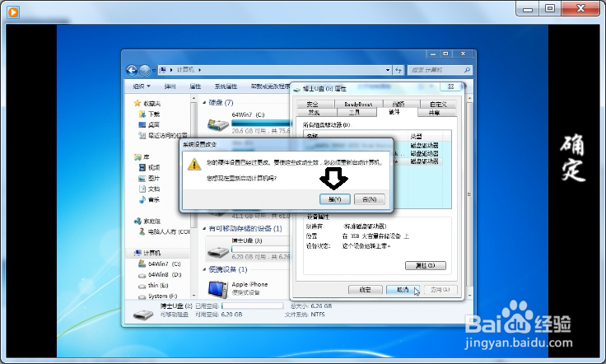Image resolution: width=606 pixels, height=364 pixels.
Task: Click the 属性(R) button in device properties
Action: (x=425, y=265)
